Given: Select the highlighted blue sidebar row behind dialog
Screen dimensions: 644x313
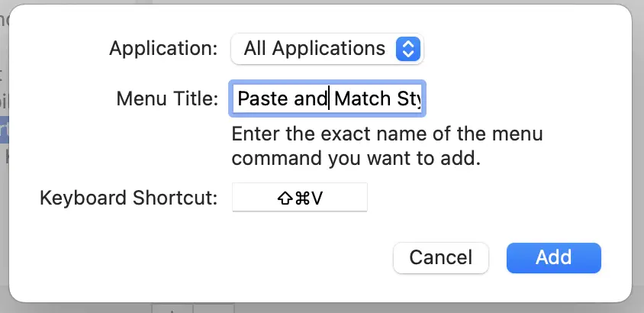Looking at the screenshot, I should pos(4,130).
